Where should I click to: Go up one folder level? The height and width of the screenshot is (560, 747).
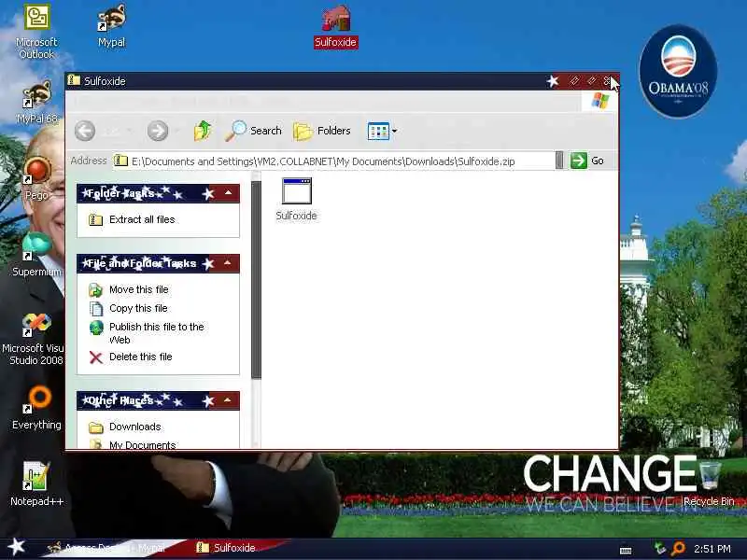203,131
